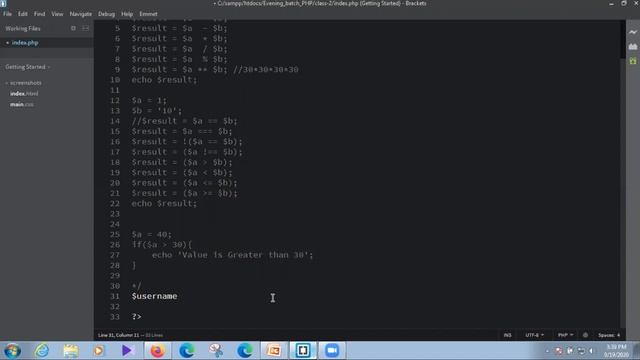The image size is (640, 360).
Task: Click line number 31 in the gutter
Action: (x=115, y=296)
